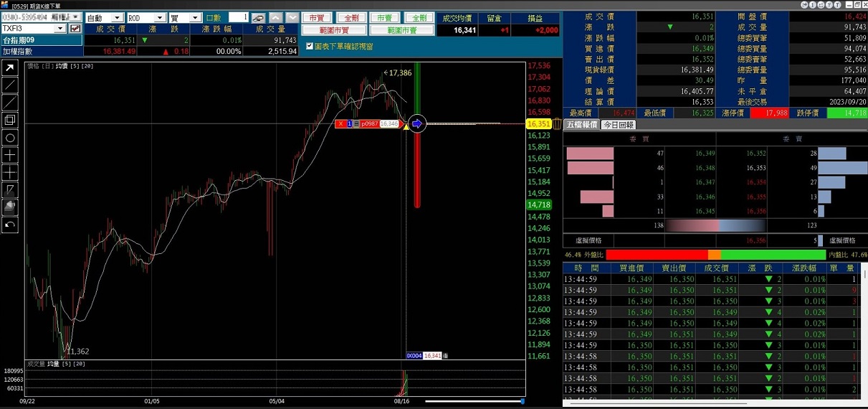Click the red chart icon next to TXFI3

[x=75, y=29]
